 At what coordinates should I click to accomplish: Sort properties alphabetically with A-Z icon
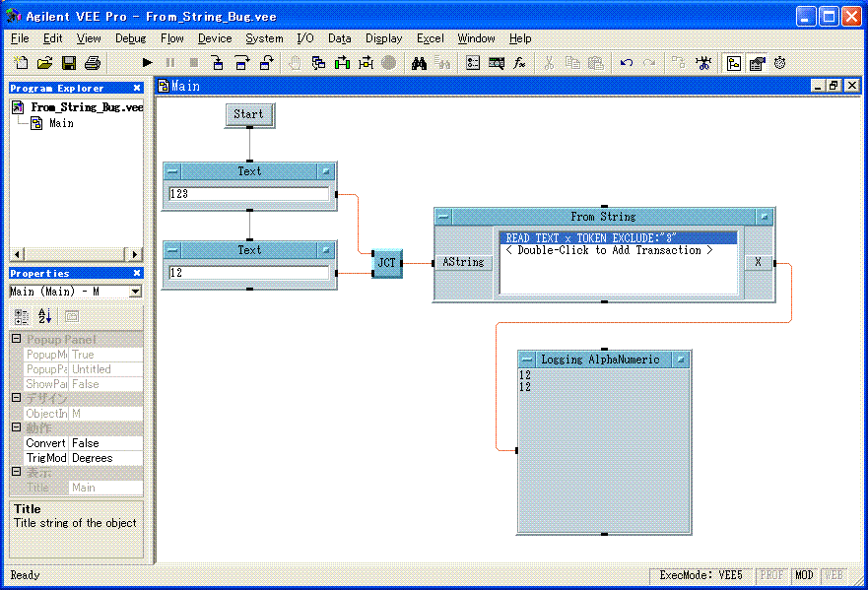44,316
